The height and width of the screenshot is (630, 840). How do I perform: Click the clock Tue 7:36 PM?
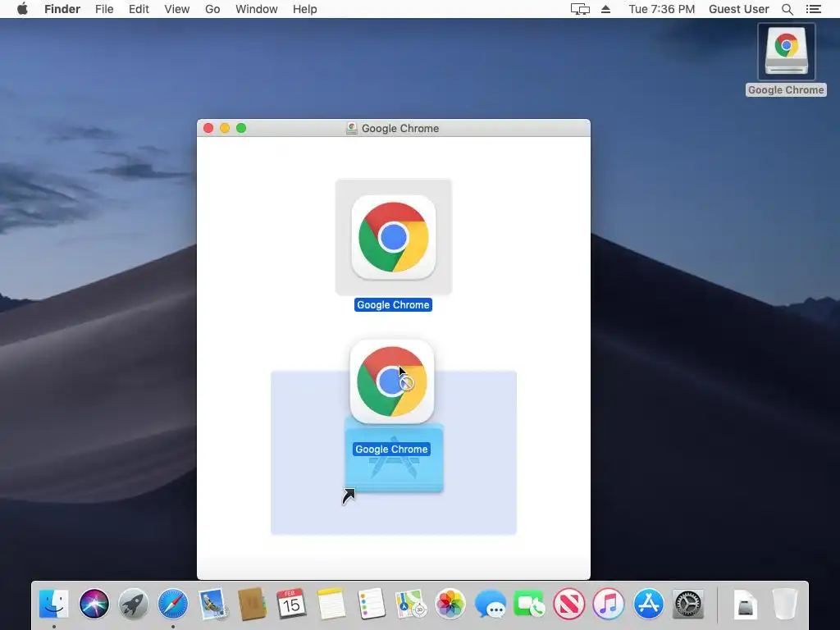tap(662, 9)
